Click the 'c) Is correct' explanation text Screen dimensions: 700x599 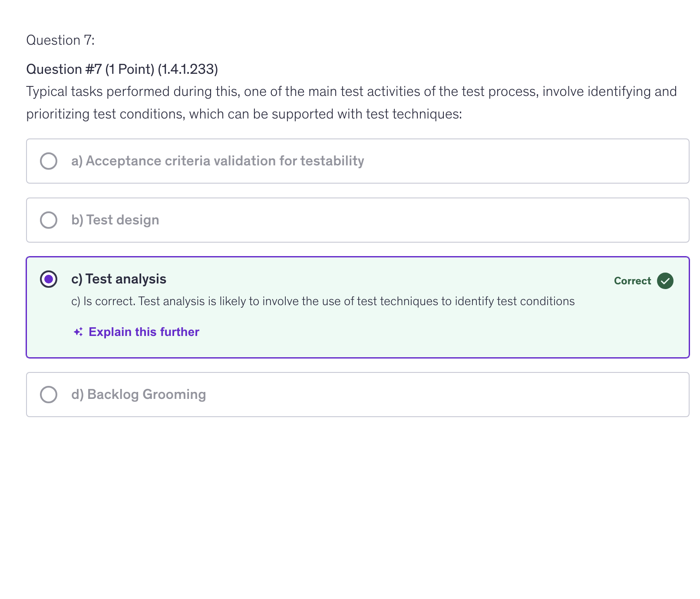coord(323,301)
